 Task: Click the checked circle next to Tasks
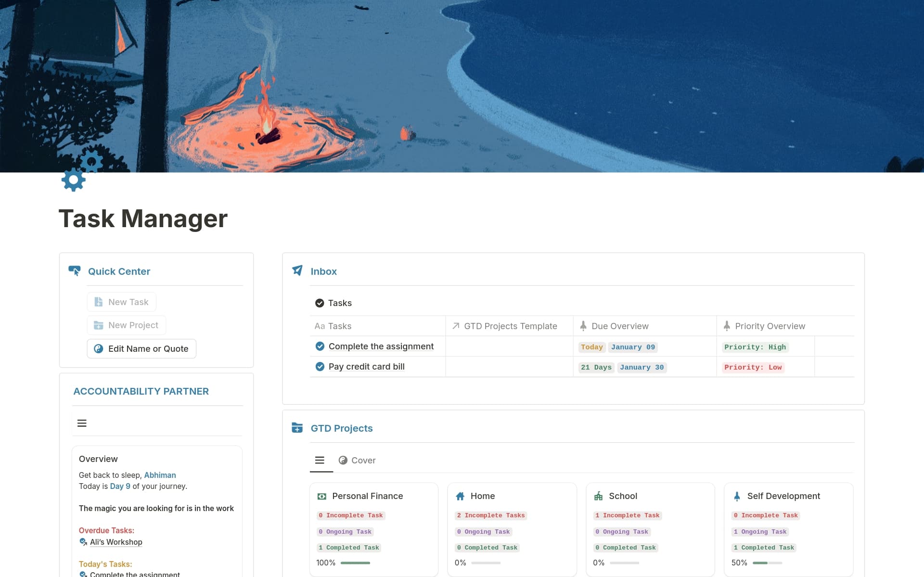320,303
